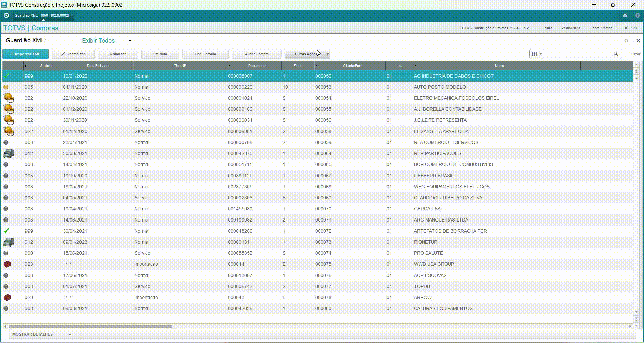Click the orange circle status icon for AUTO POSTO MODELO
This screenshot has height=343, width=644.
point(6,87)
